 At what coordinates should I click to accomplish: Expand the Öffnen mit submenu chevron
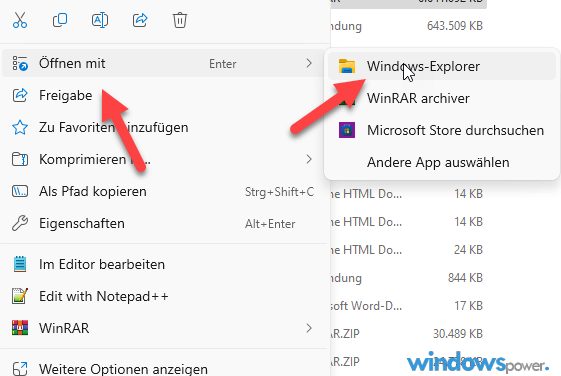coord(309,63)
